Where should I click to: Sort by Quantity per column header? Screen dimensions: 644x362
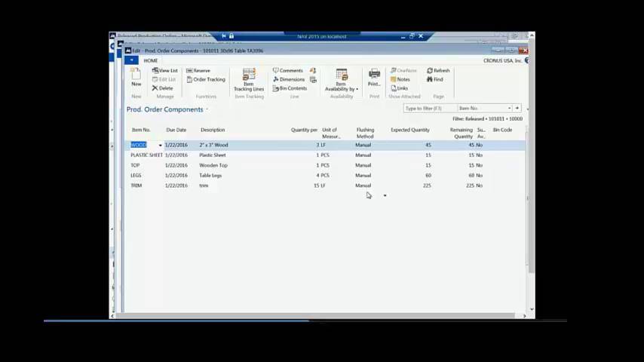coord(304,130)
